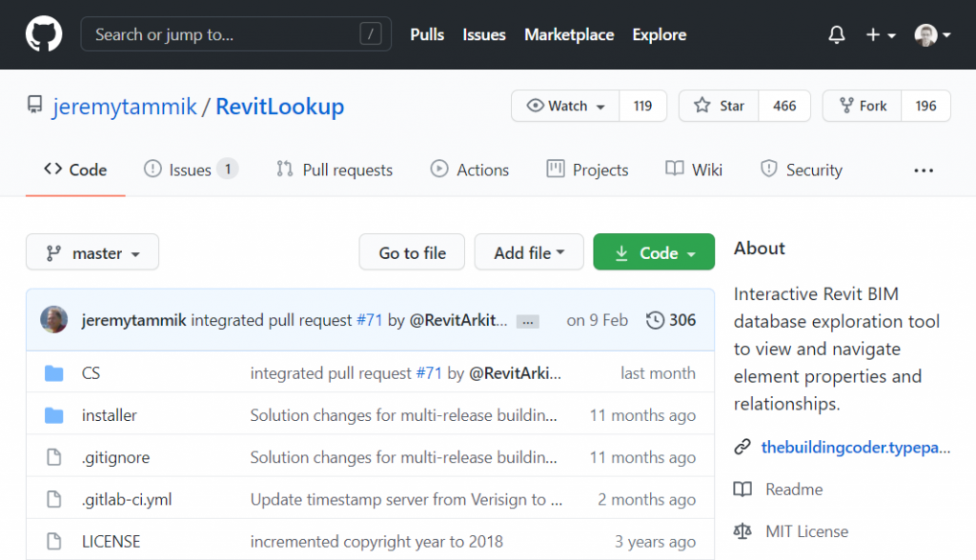976x560 pixels.
Task: Star the RevitLookup repository
Action: (x=718, y=106)
